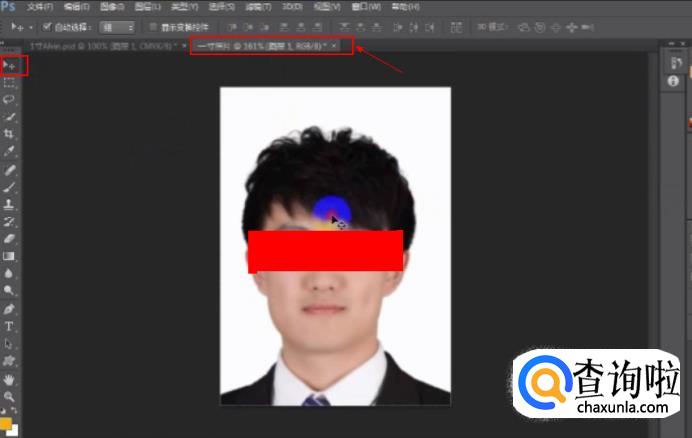692x438 pixels.
Task: Open the History panel icon
Action: pos(675,63)
